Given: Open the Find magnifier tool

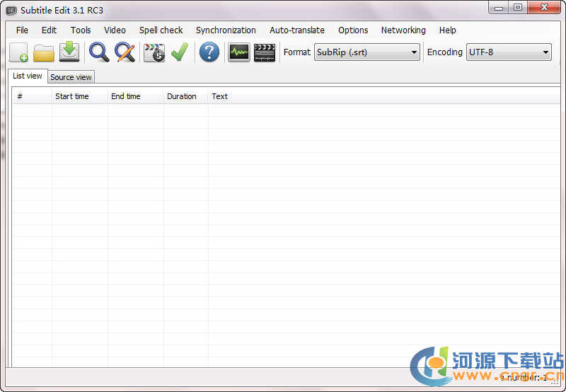Looking at the screenshot, I should [99, 52].
